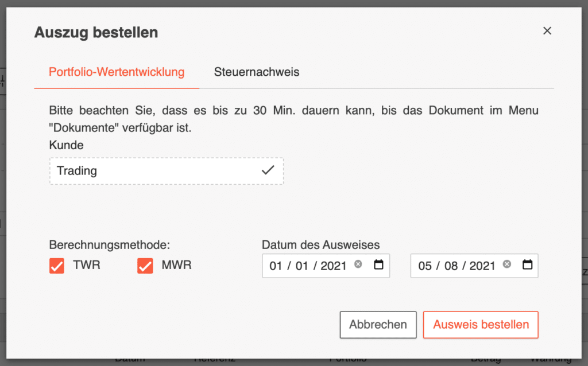Viewport: 588px width, 366px height.
Task: Open the calendar picker for the start date
Action: tap(378, 265)
